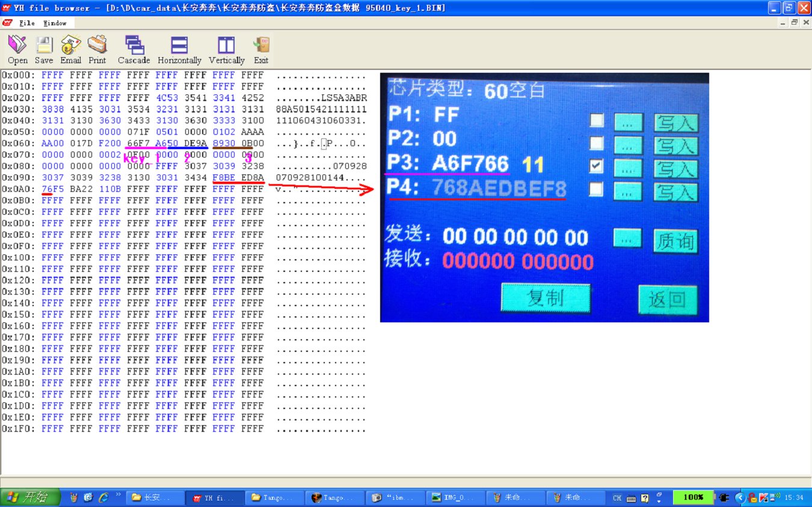Click the hex value 110B
812x507 pixels.
coord(109,189)
